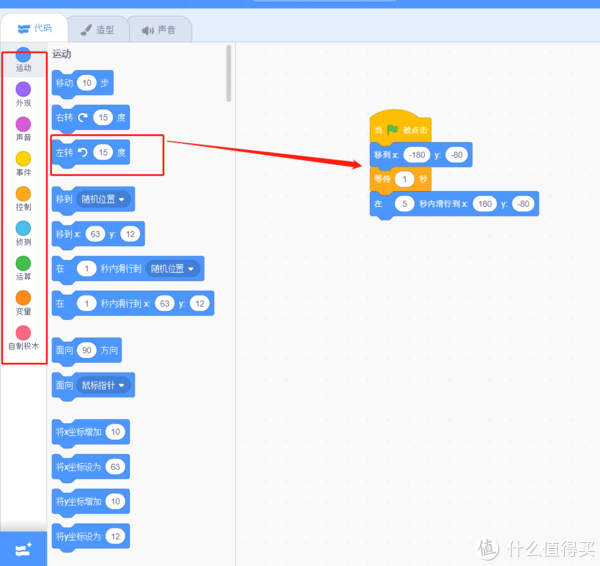Select the magenta 声音 sound category
600x566 pixels.
[23, 124]
